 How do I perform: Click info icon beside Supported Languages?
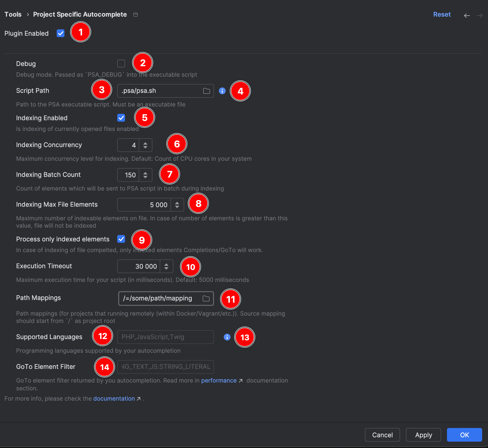pos(227,337)
